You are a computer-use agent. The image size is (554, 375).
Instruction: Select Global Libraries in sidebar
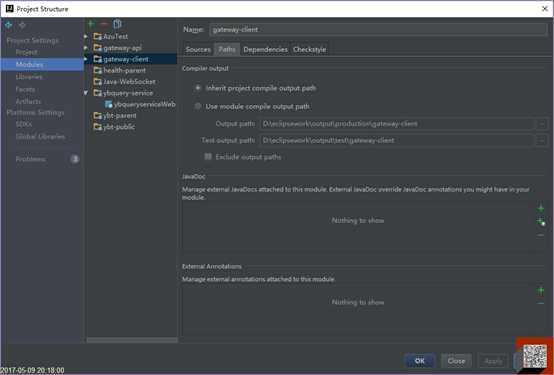42,136
